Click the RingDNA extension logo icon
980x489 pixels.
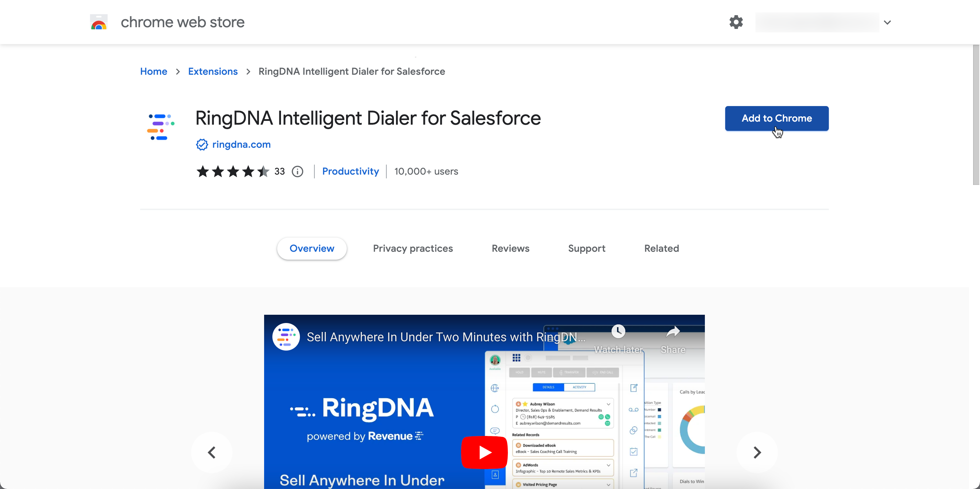(160, 127)
